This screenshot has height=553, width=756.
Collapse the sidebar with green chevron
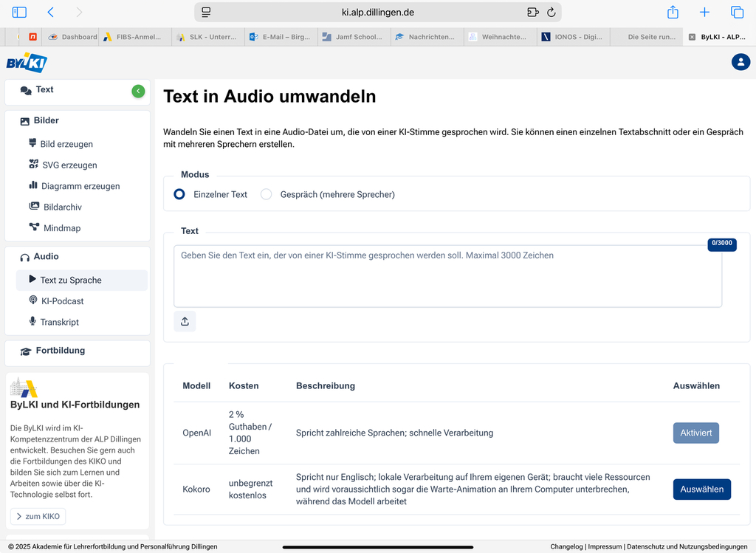tap(138, 91)
